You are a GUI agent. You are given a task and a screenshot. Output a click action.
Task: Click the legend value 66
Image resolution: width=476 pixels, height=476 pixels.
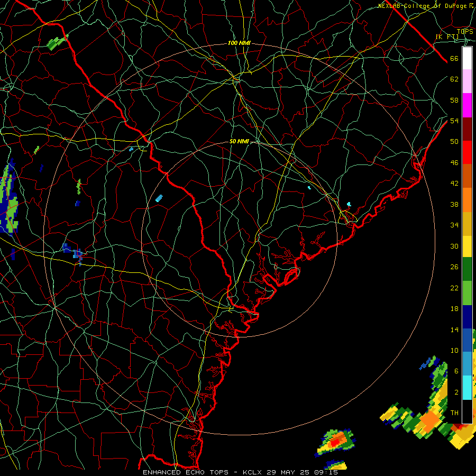click(x=454, y=58)
